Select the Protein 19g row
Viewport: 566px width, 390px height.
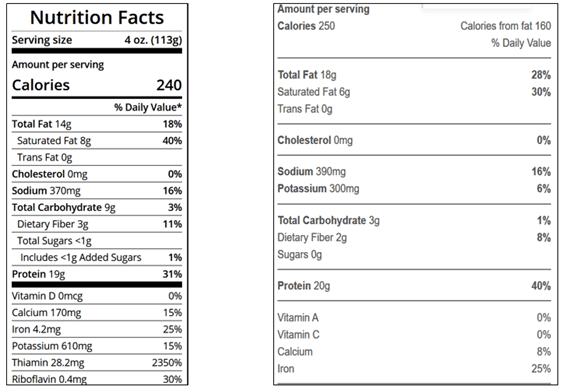click(97, 274)
